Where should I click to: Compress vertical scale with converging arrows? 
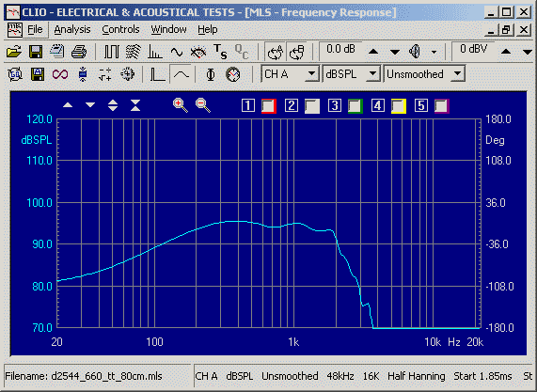tap(135, 105)
